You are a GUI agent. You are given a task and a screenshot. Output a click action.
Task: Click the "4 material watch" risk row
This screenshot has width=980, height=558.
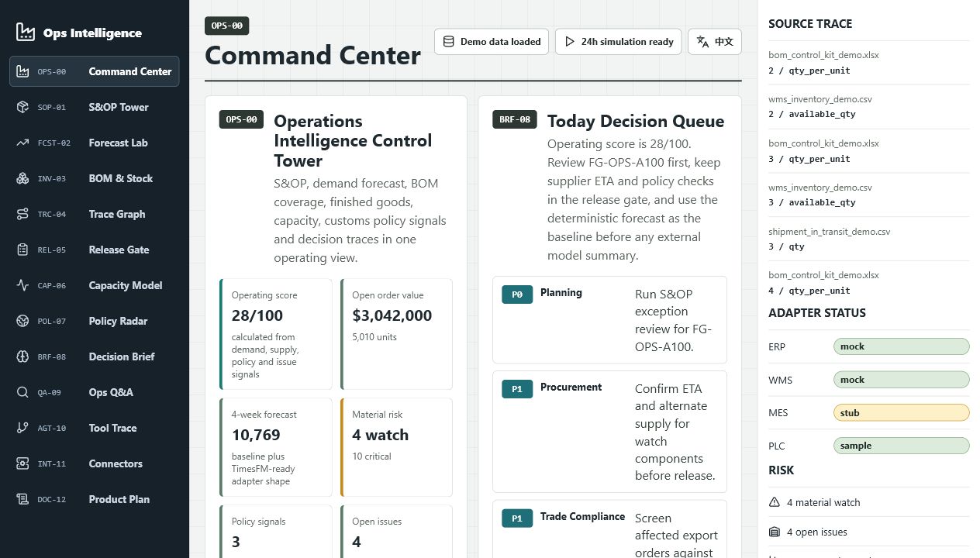pyautogui.click(x=869, y=502)
